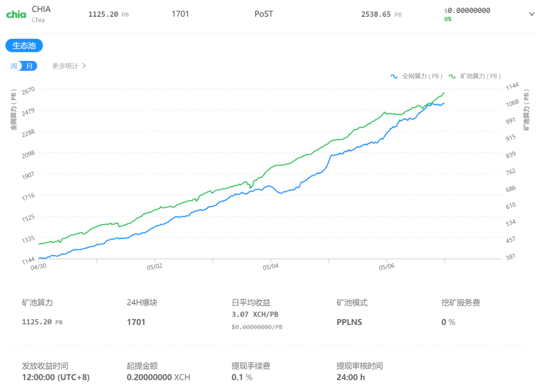The height and width of the screenshot is (392, 538).
Task: Click the blue wave legend icon
Action: 394,76
